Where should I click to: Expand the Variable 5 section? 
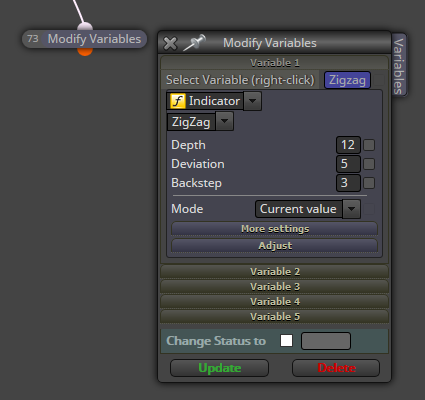point(275,317)
